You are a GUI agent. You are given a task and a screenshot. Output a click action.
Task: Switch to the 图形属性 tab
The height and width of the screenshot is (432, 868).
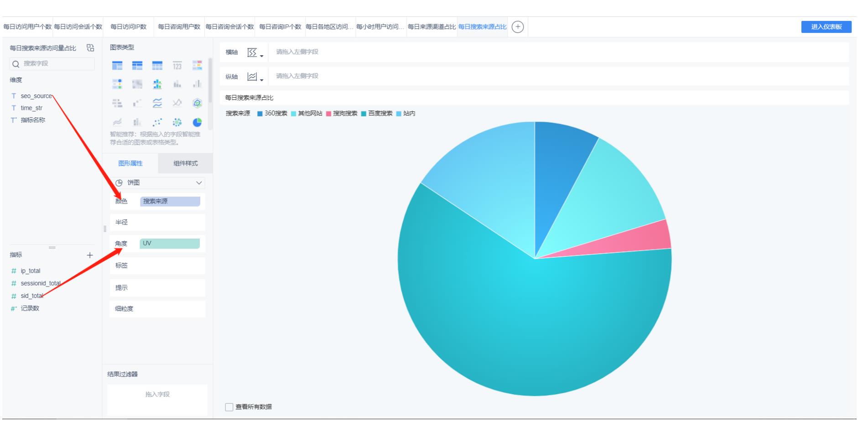pos(130,163)
